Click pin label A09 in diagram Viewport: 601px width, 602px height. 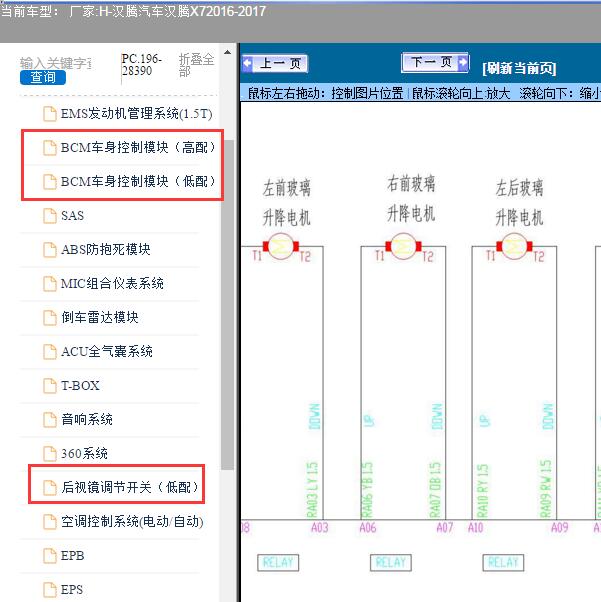point(560,528)
